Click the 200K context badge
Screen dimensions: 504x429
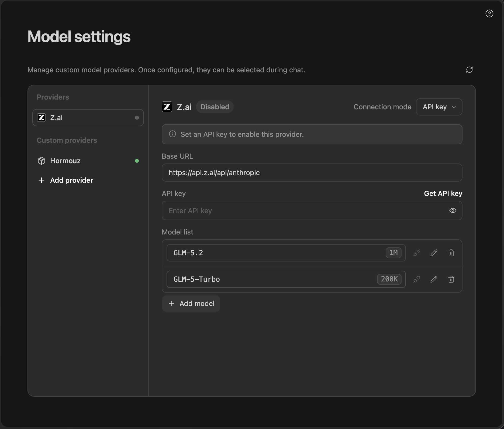(389, 279)
